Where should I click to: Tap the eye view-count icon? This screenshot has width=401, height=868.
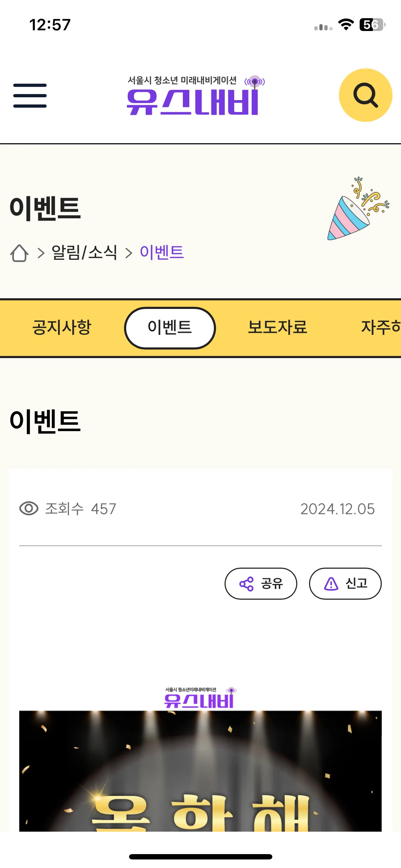click(29, 508)
